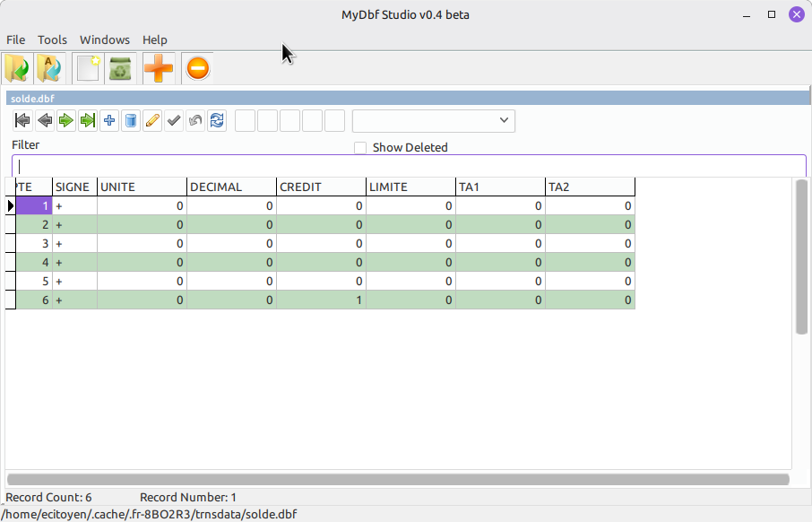Viewport: 812px width, 522px height.
Task: Click the orange minus circle icon
Action: coord(197,68)
